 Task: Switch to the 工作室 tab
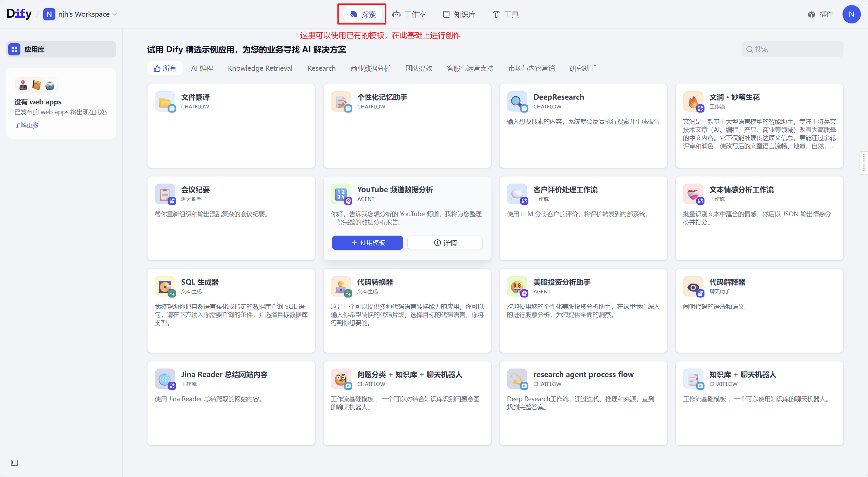coord(409,14)
